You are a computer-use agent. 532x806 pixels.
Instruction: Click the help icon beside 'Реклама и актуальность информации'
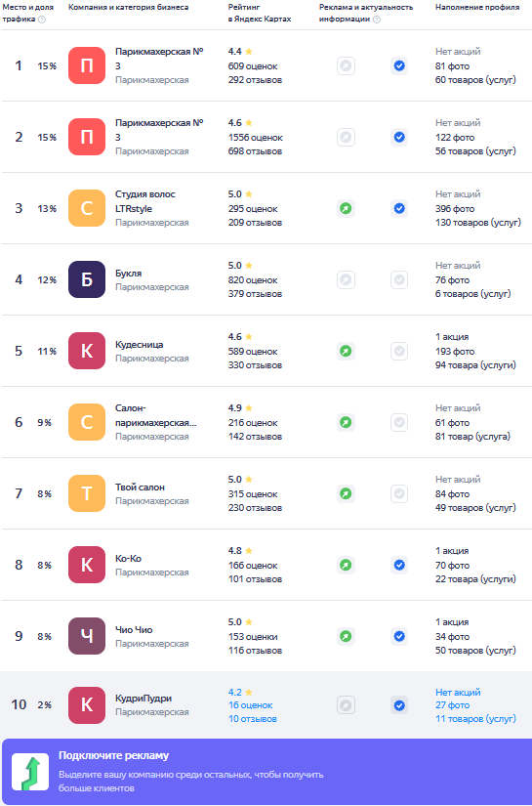377,20
